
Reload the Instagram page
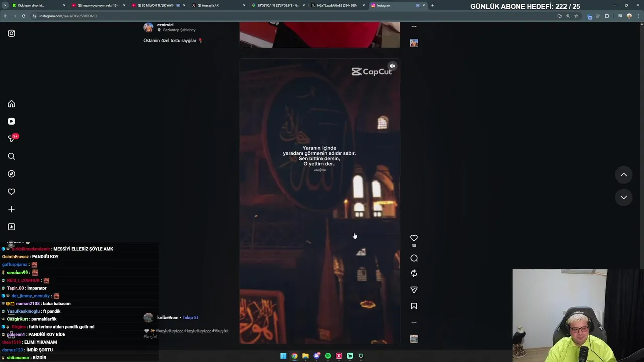click(24, 16)
